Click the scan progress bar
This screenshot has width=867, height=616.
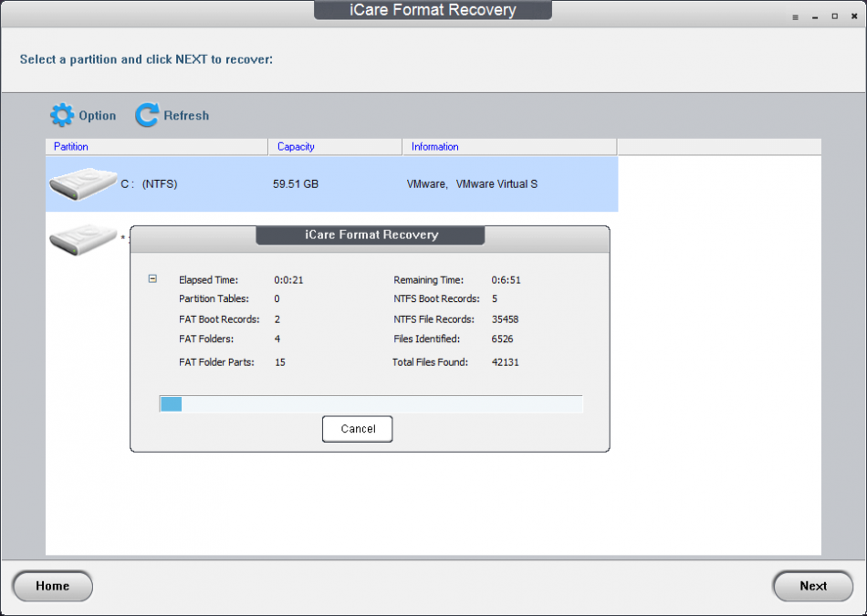[x=371, y=404]
